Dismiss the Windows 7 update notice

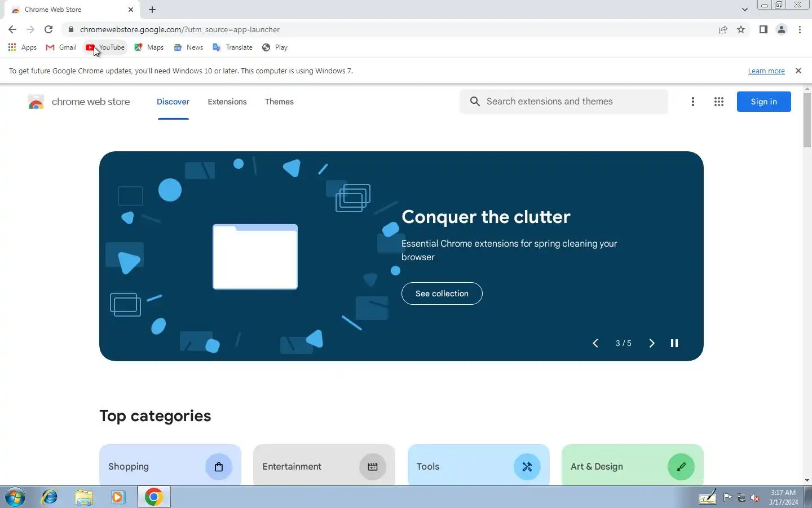point(798,71)
